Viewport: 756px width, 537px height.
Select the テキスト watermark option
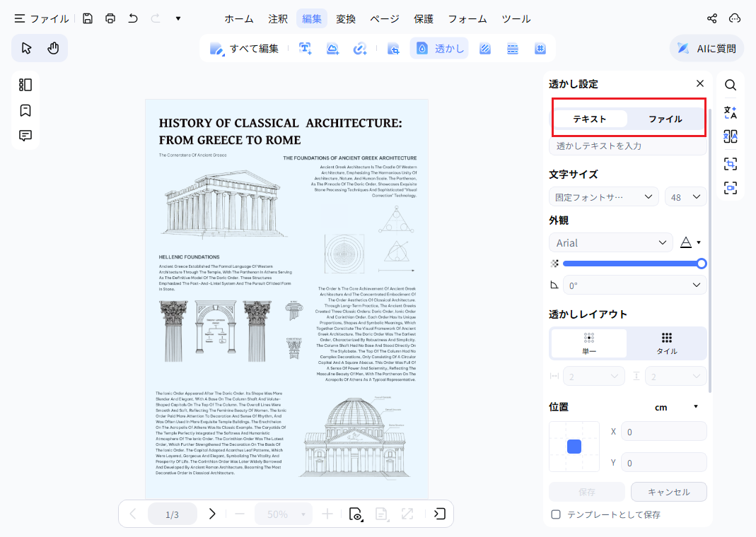[x=589, y=119]
